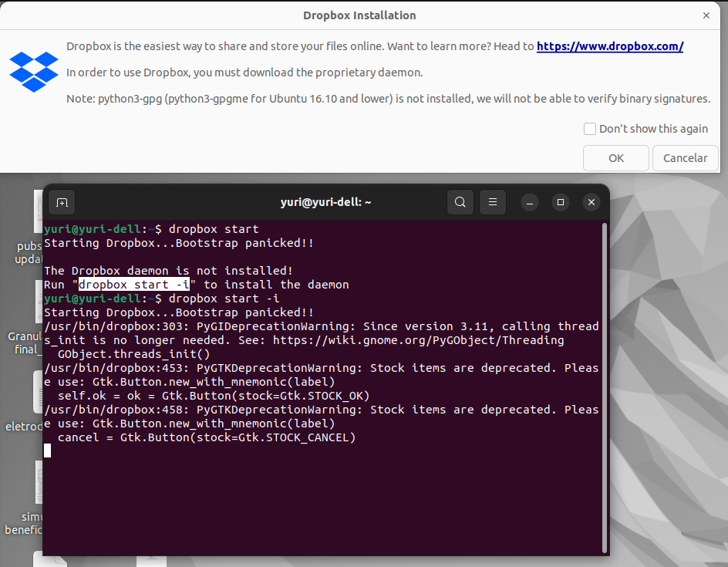Minimize the terminal window
This screenshot has height=567, width=728.
[530, 203]
